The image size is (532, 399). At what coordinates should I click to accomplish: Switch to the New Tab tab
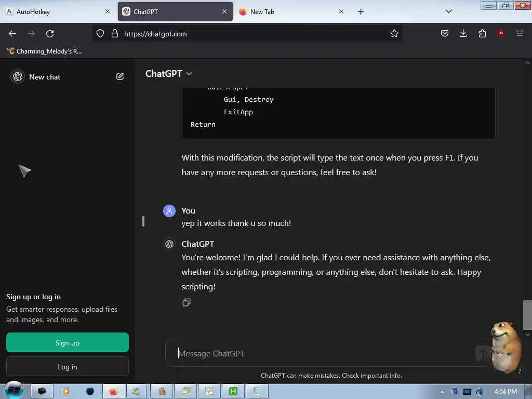292,11
